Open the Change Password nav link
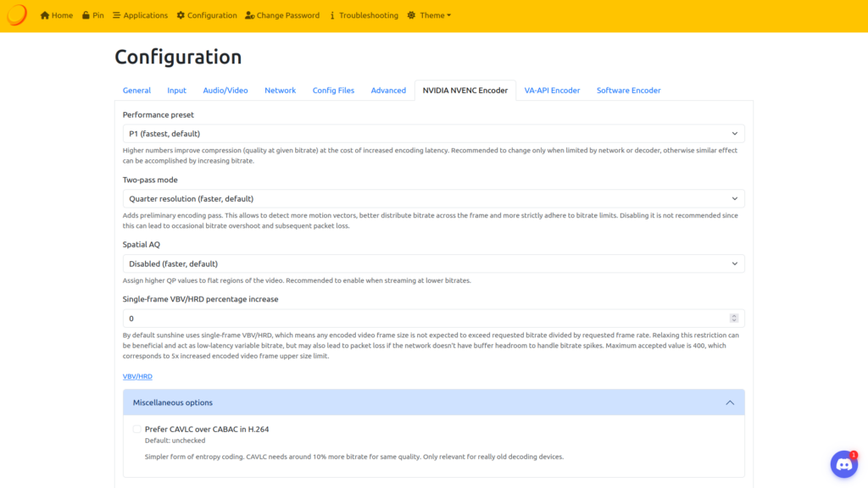 tap(282, 15)
